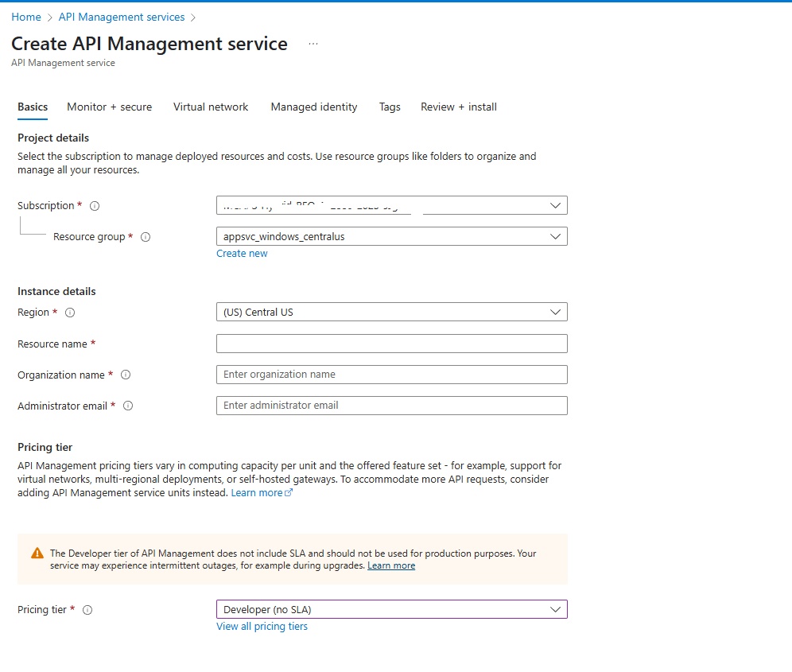Open the Subscription dropdown

click(392, 206)
